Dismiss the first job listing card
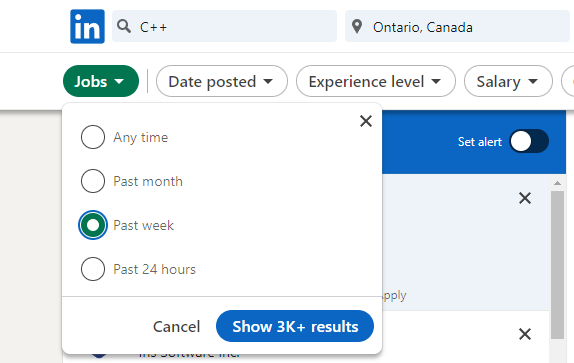Image resolution: width=574 pixels, height=363 pixels. tap(525, 198)
